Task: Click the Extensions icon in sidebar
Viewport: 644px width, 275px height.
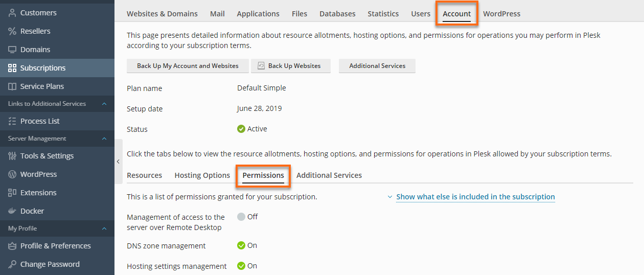Action: tap(12, 193)
